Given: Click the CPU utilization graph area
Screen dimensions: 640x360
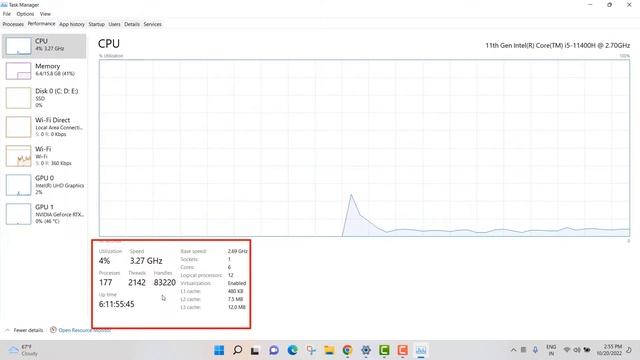Looking at the screenshot, I should [x=364, y=148].
